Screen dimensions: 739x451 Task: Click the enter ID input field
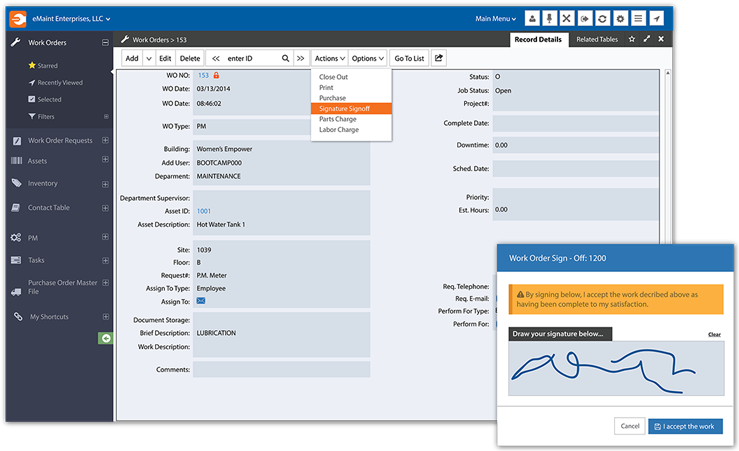tap(250, 59)
